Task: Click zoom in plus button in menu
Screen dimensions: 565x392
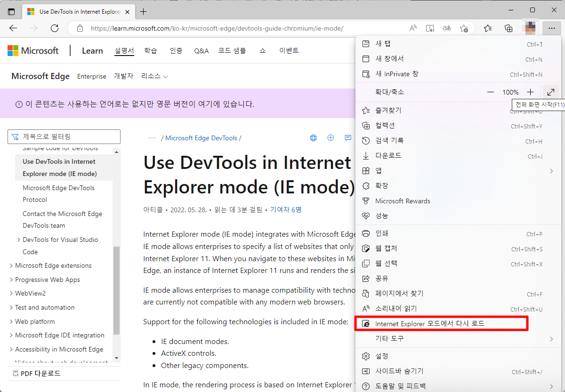Action: pyautogui.click(x=531, y=92)
